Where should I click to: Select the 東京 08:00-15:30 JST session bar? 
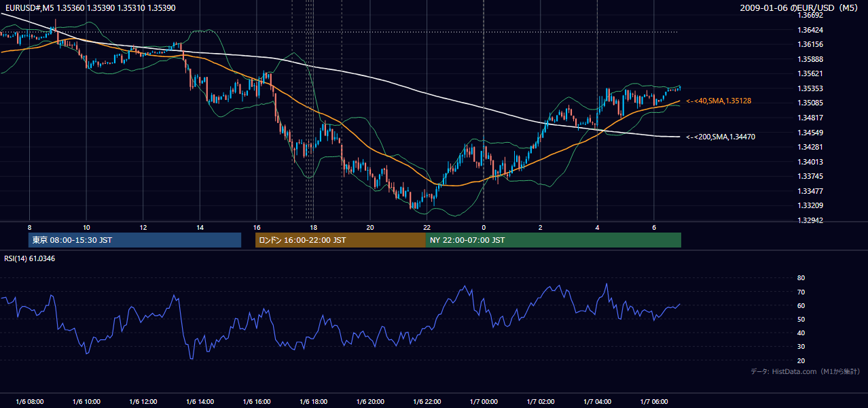(134, 240)
